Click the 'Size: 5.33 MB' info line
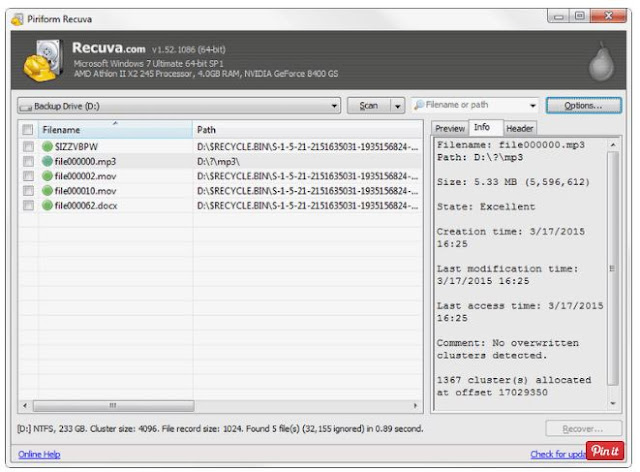 (x=513, y=182)
